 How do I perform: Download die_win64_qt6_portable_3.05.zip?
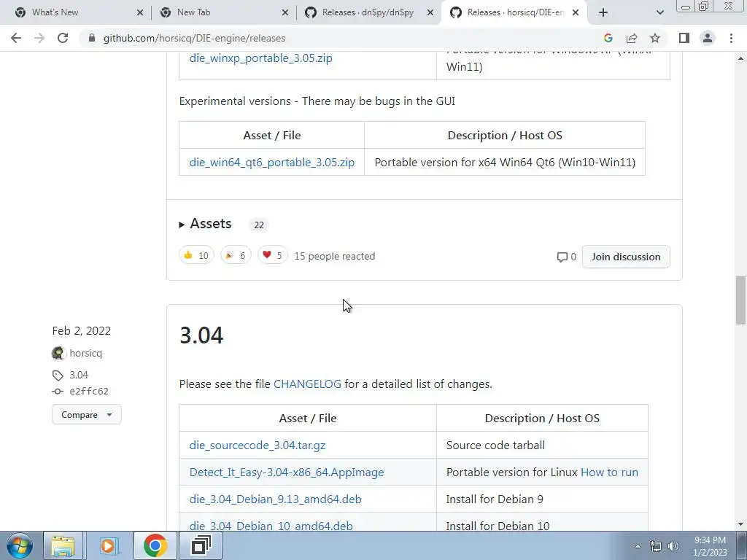tap(271, 163)
